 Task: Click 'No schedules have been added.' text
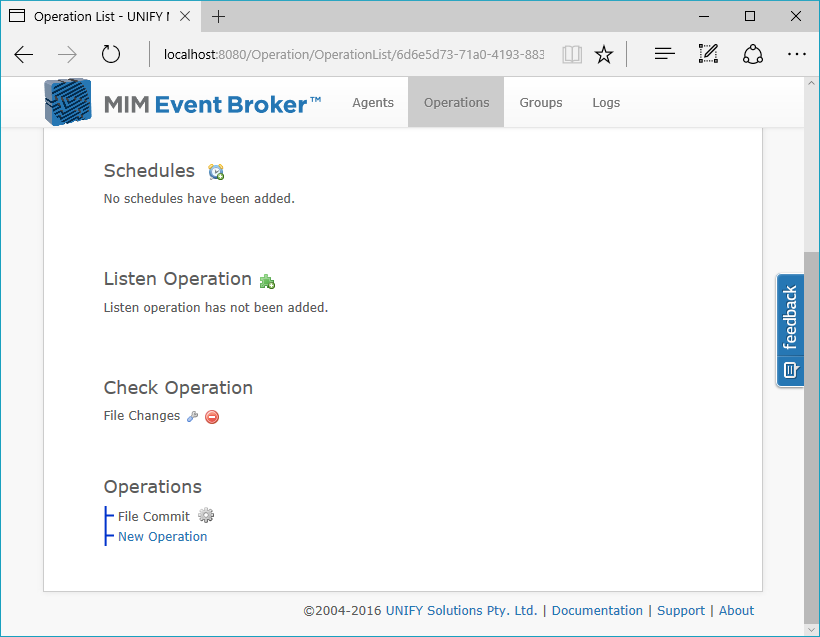tap(199, 199)
